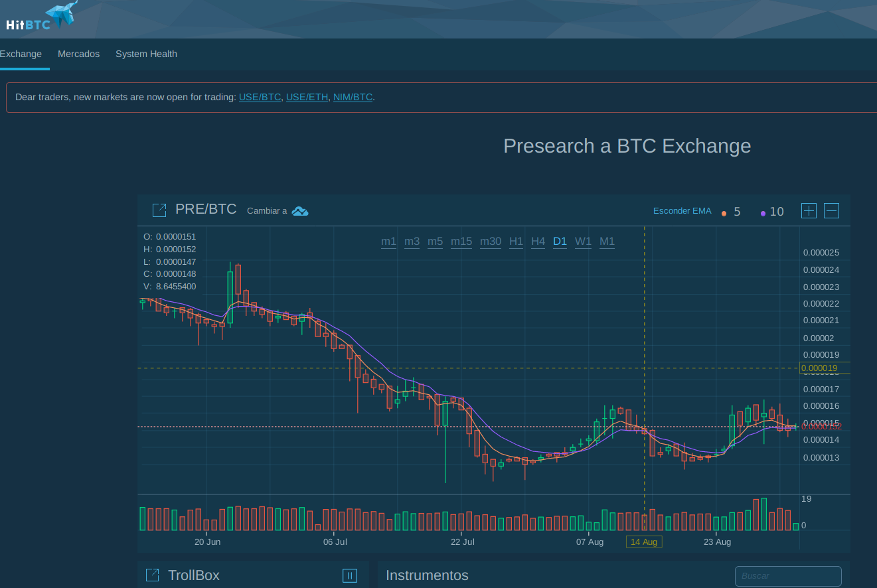Click the low value 'L: 0.0000147'

pyautogui.click(x=170, y=262)
